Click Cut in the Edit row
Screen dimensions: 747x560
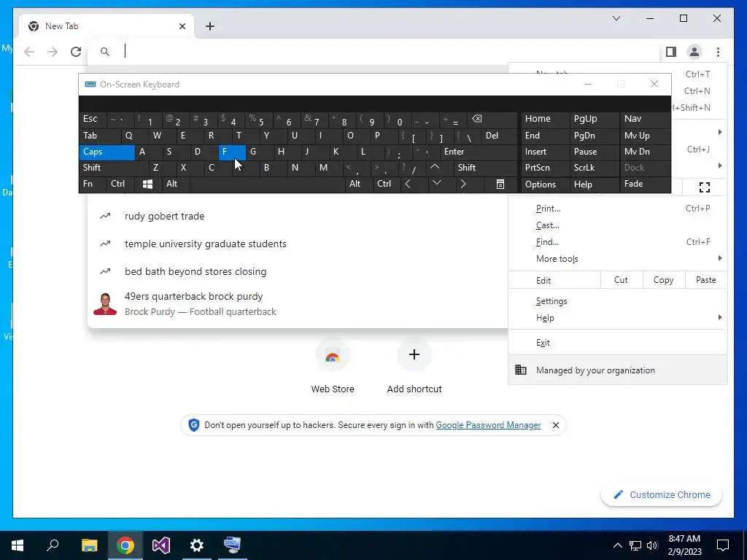pyautogui.click(x=622, y=280)
